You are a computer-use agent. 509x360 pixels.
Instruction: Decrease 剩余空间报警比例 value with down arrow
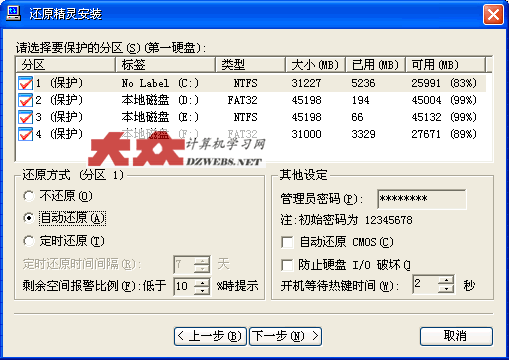pos(202,290)
